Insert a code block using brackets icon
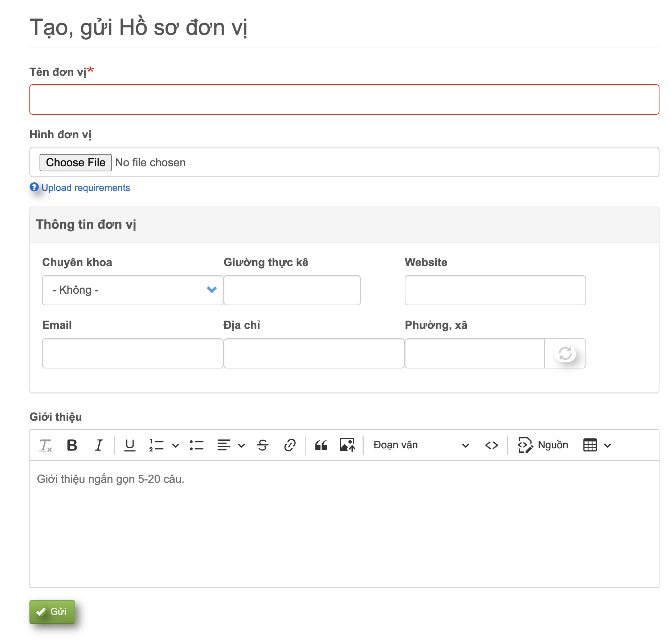This screenshot has width=670, height=644. (x=491, y=445)
